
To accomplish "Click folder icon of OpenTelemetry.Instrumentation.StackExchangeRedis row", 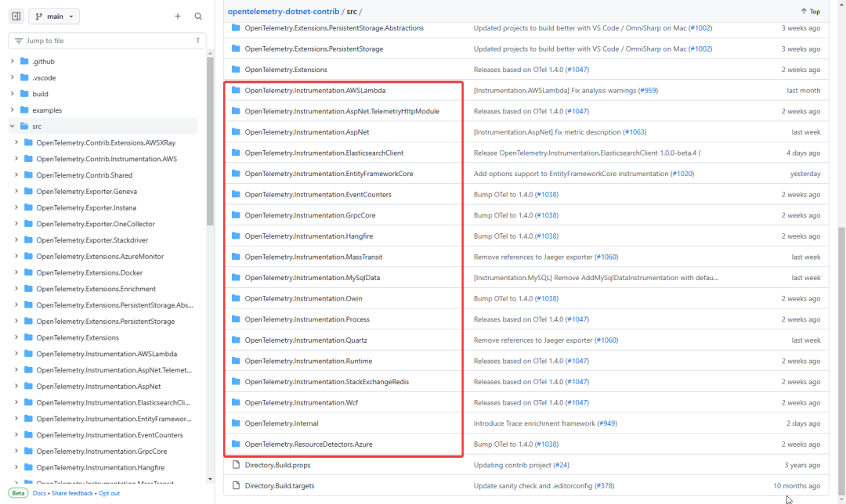I will pos(236,382).
